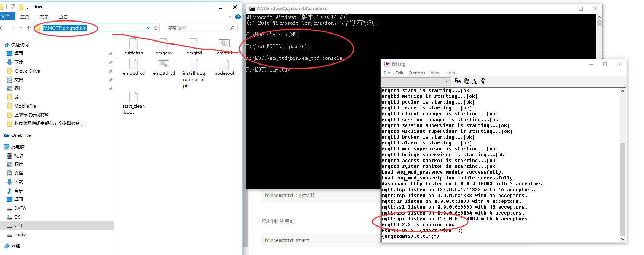The height and width of the screenshot is (255, 644).
Task: Switch to the 查看 ribbon tab
Action: tap(63, 16)
